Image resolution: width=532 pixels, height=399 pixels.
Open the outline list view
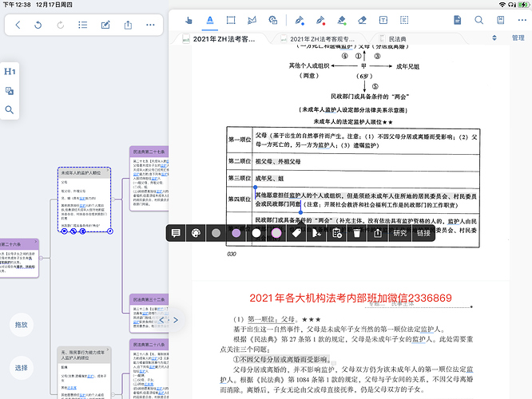[82, 25]
